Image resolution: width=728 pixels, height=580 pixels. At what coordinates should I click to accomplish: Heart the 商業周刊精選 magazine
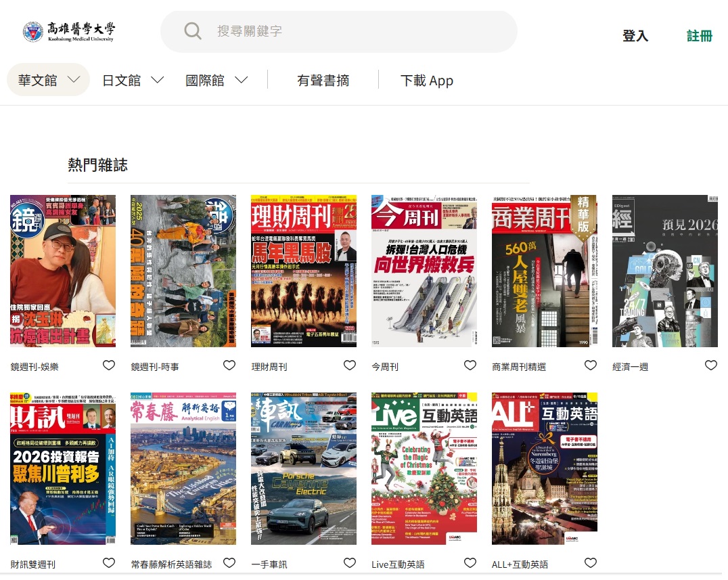coord(591,365)
